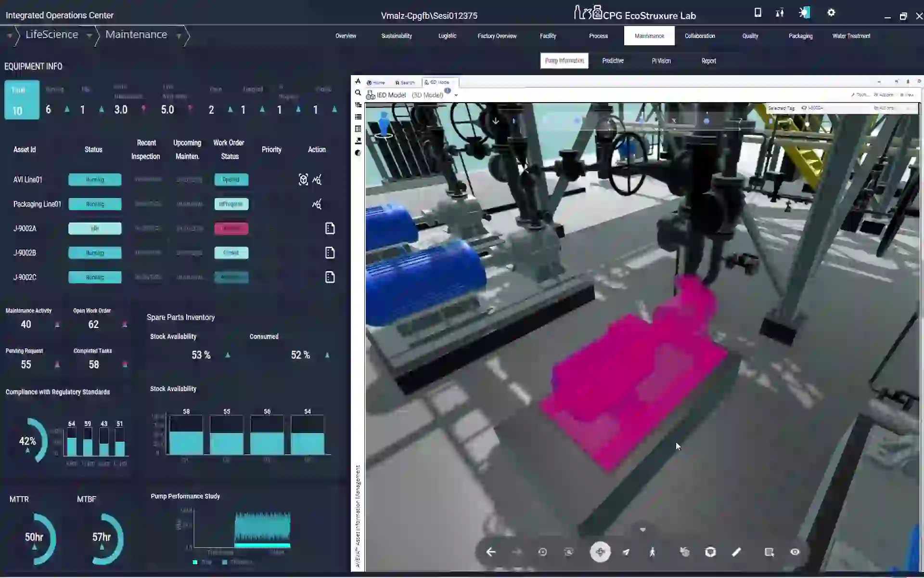This screenshot has width=924, height=578.
Task: Open the View menu in the AVEVA viewer
Action: tap(907, 95)
